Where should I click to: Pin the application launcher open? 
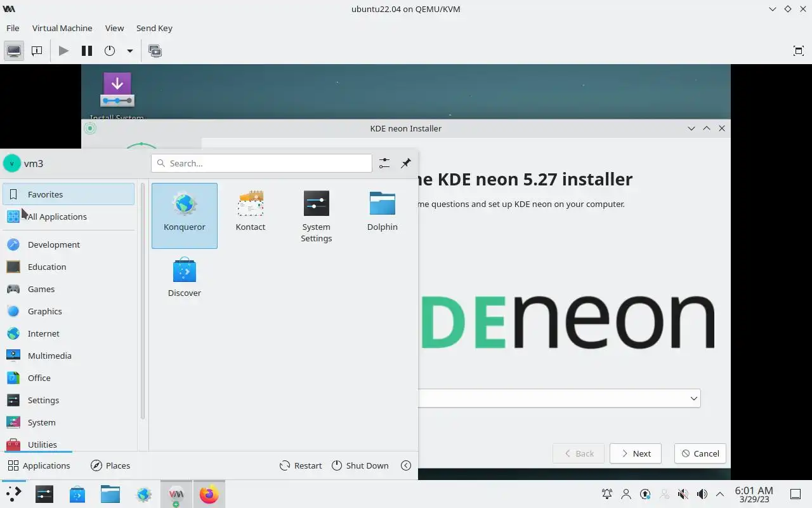tap(406, 163)
